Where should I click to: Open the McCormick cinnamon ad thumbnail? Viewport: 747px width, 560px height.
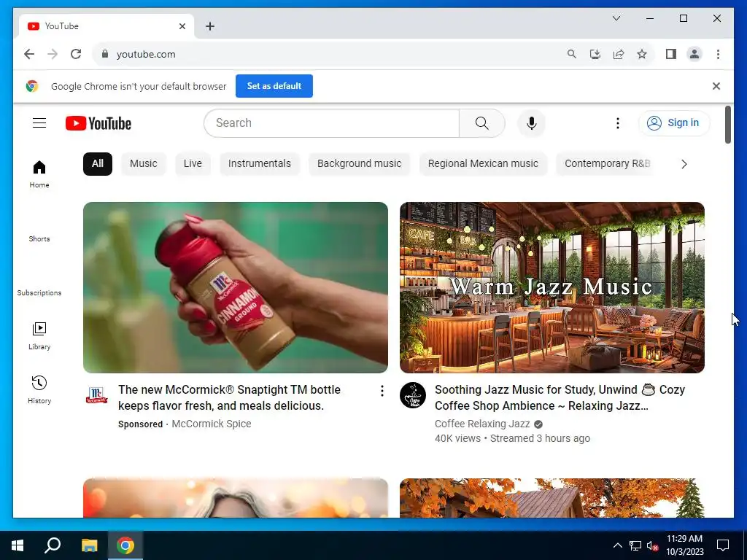point(236,287)
